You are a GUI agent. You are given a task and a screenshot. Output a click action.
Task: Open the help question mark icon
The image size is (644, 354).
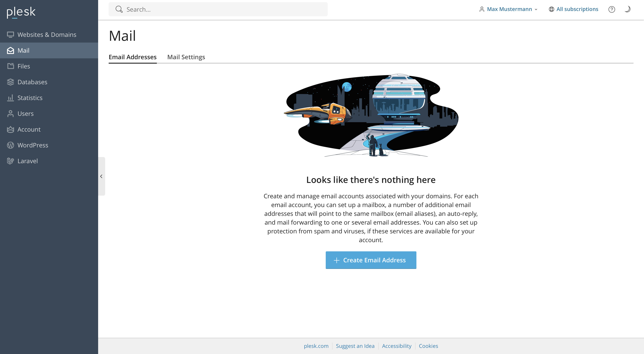pyautogui.click(x=612, y=9)
